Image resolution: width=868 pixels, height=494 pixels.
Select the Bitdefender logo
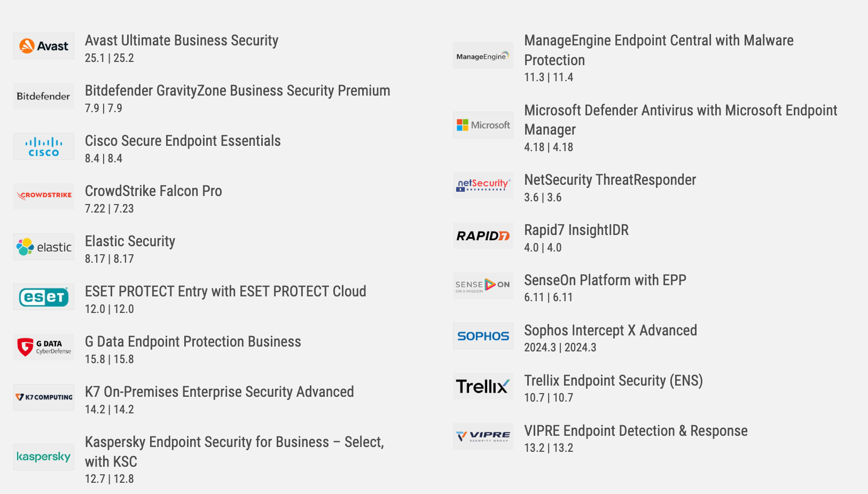click(x=44, y=96)
